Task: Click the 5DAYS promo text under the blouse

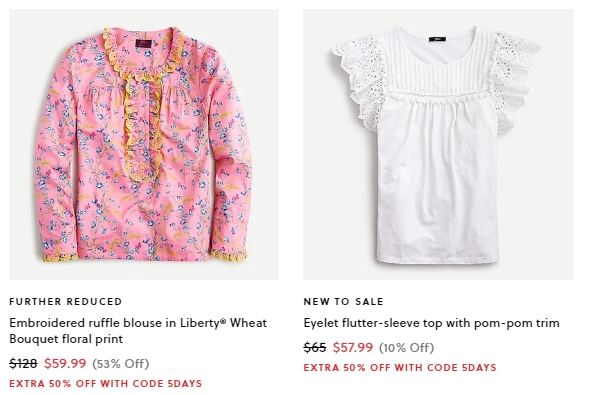Action: [185, 383]
